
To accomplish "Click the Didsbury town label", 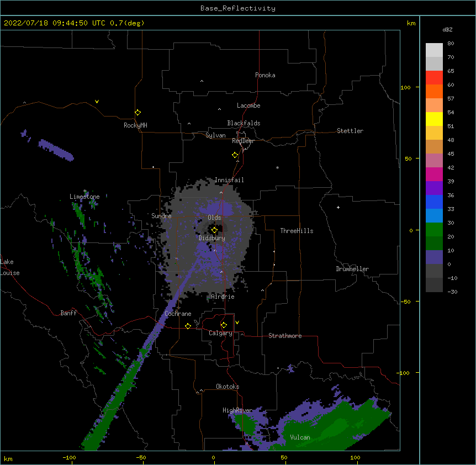I will 211,238.
